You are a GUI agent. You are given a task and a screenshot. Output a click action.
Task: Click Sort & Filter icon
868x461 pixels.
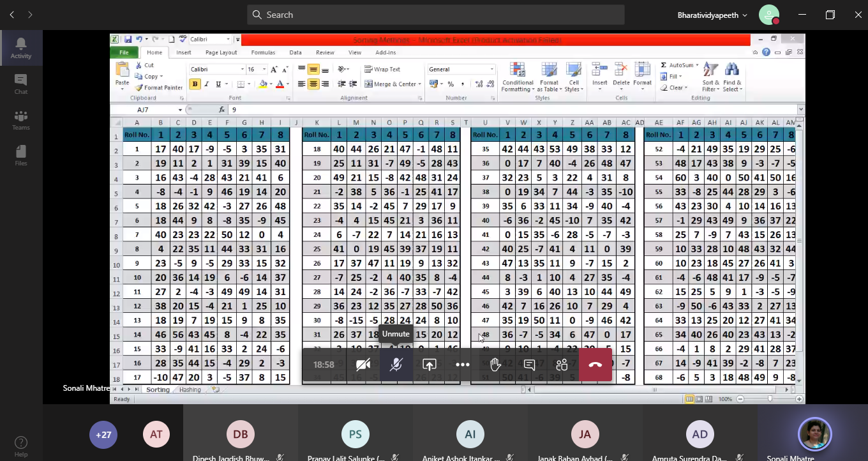[711, 77]
